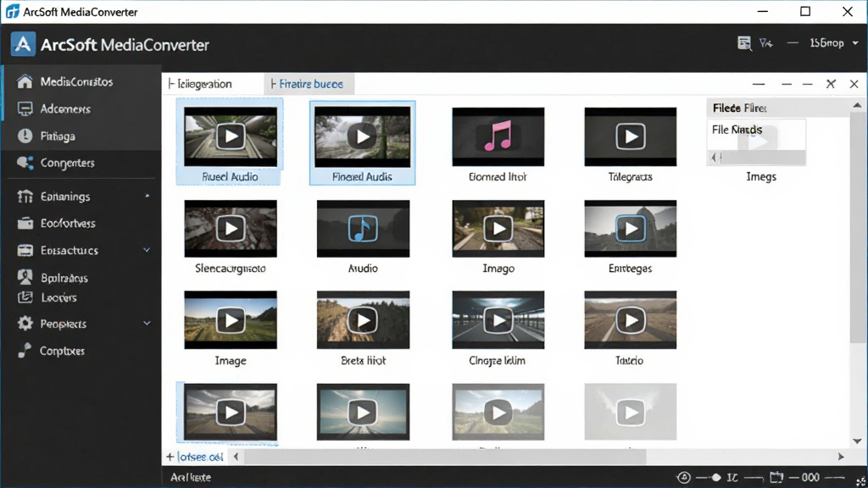Switch to the Firatire bueos tab

pos(309,84)
